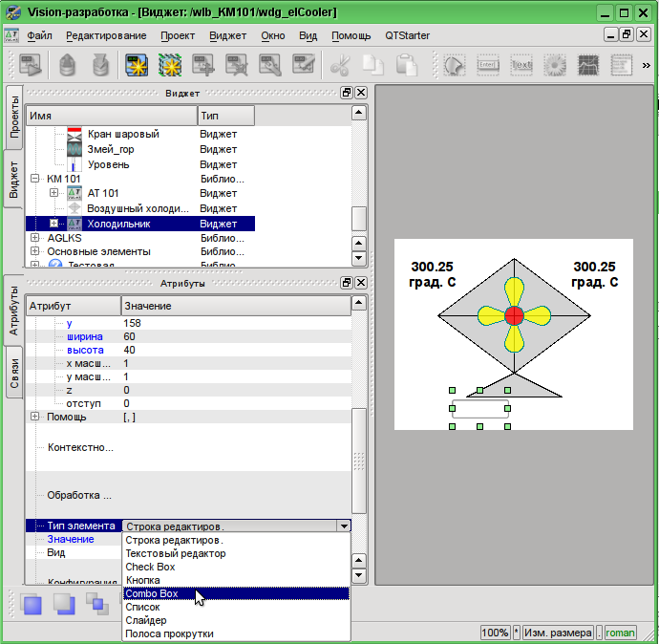
Task: Expand the AGLKS library tree node
Action: (35, 237)
